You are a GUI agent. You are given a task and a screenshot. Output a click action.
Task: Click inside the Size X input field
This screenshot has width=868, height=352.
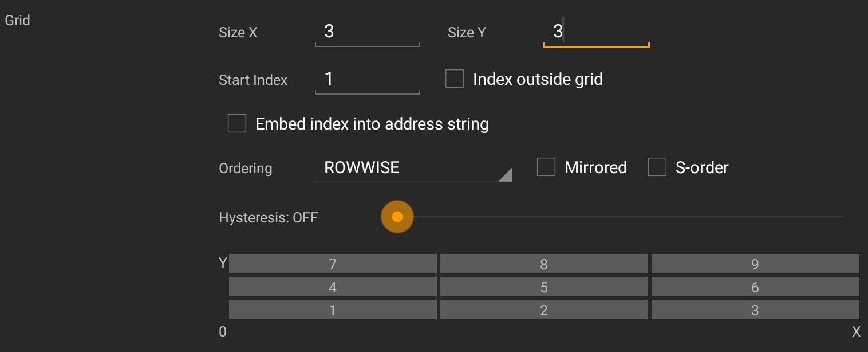[x=367, y=33]
